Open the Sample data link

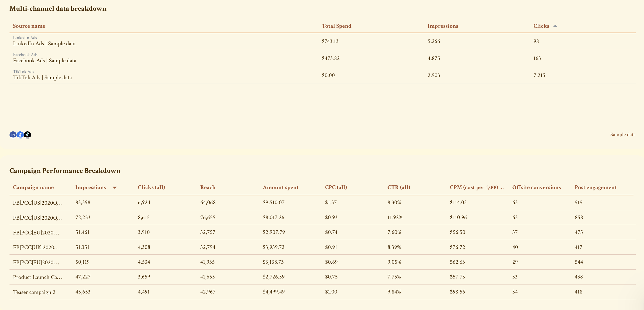coord(623,135)
